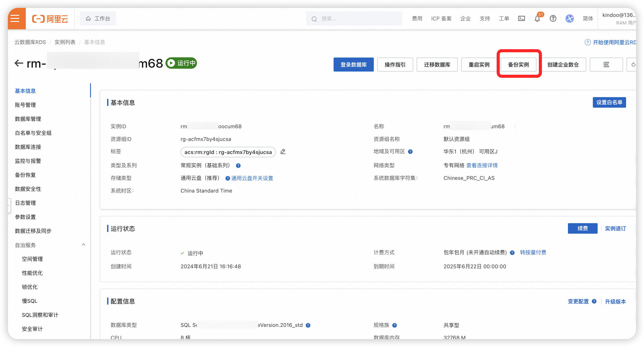Click the 迁移数据库 button
This screenshot has width=644, height=347.
(437, 65)
